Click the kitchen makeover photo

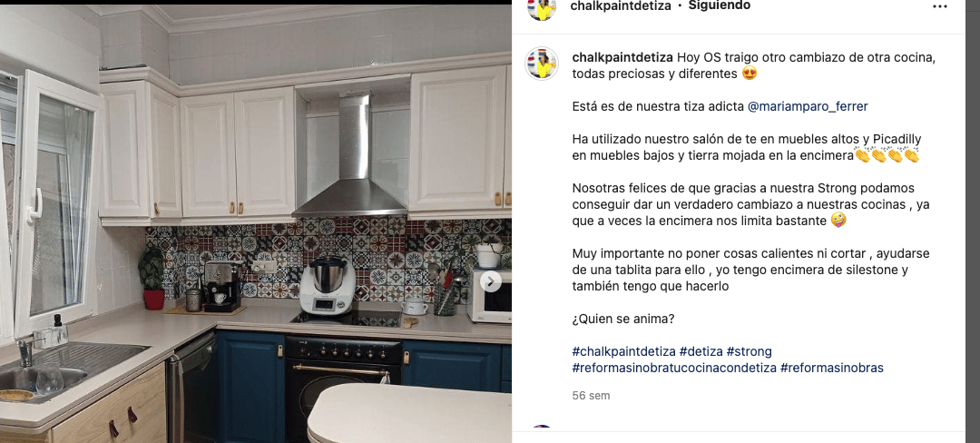(x=256, y=223)
